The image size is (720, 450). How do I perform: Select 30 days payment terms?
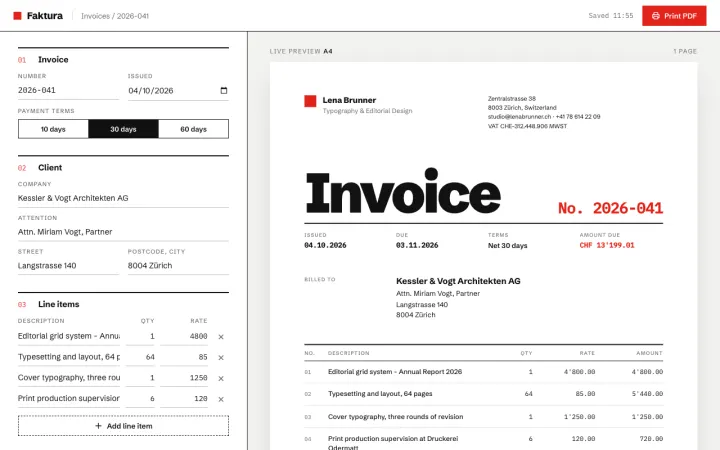[123, 129]
